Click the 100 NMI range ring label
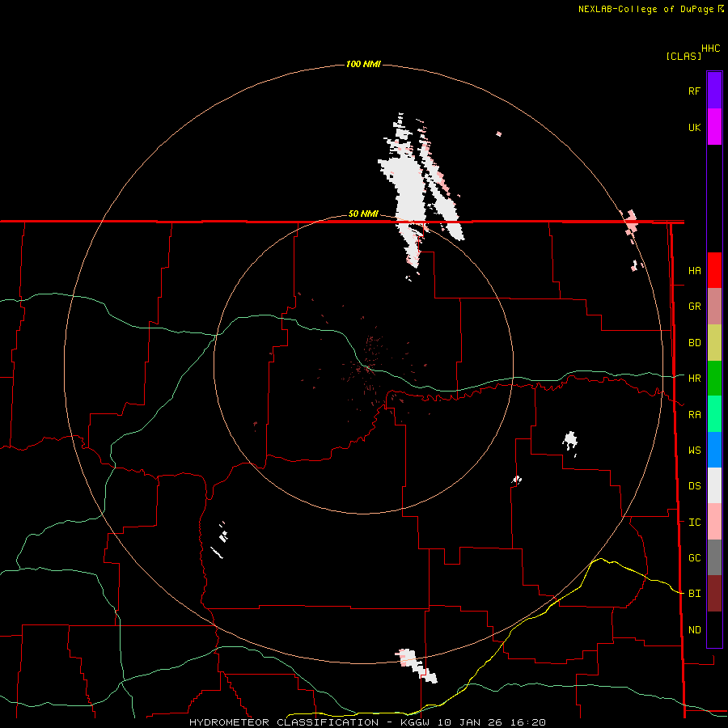This screenshot has height=728, width=728. coord(363,64)
